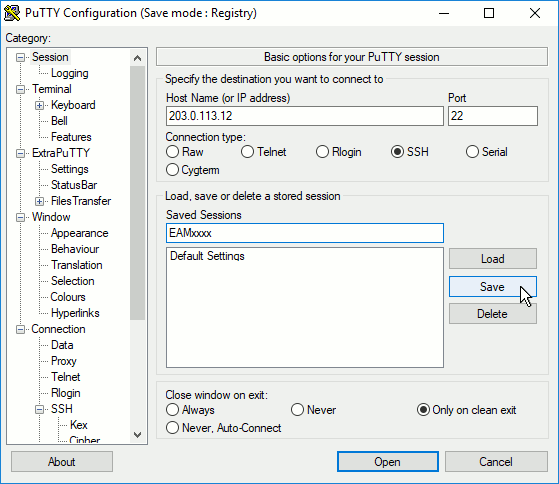Click the Port number field
This screenshot has height=484, width=559.
pyautogui.click(x=493, y=116)
